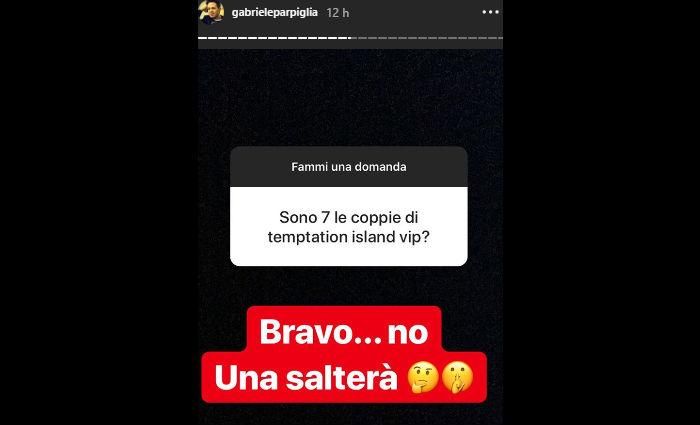Jump to the first story progress segment

pyautogui.click(x=203, y=38)
